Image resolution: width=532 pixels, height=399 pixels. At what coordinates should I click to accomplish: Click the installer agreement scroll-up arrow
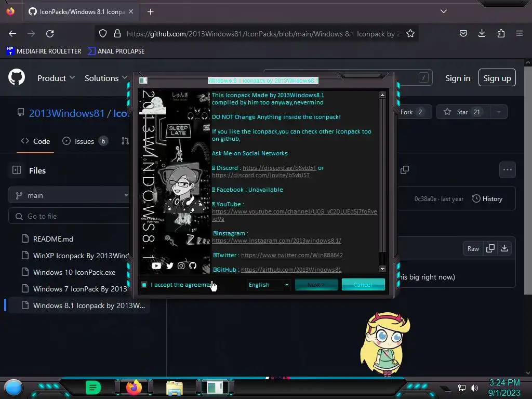(382, 96)
